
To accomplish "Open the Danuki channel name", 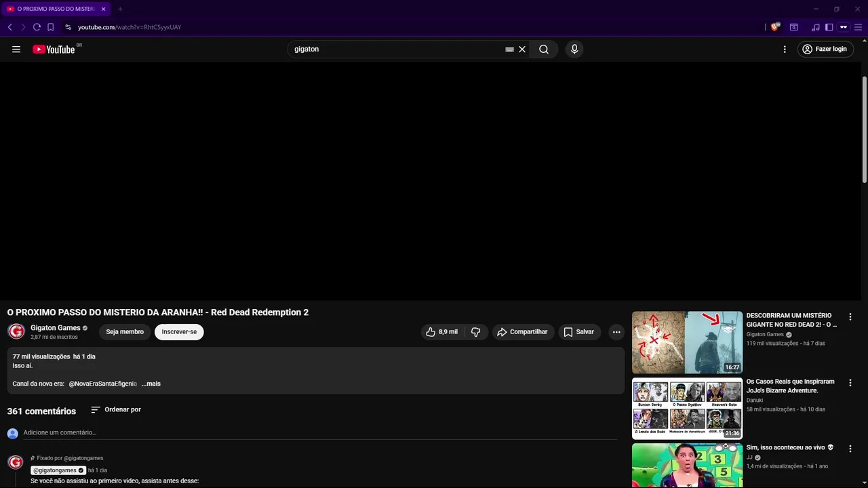I will (x=755, y=401).
